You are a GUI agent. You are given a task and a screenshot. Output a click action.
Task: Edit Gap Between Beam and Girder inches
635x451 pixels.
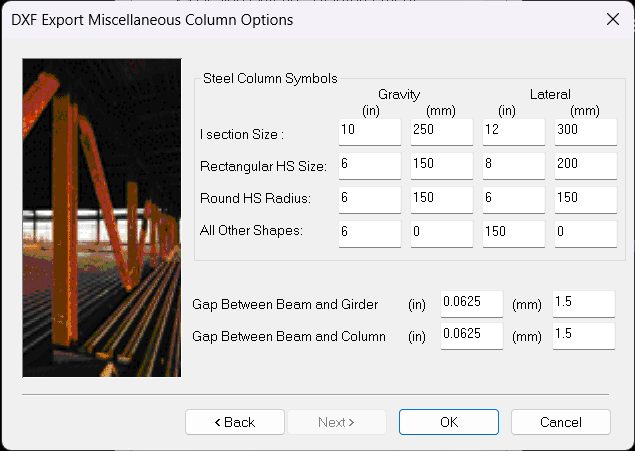(471, 303)
